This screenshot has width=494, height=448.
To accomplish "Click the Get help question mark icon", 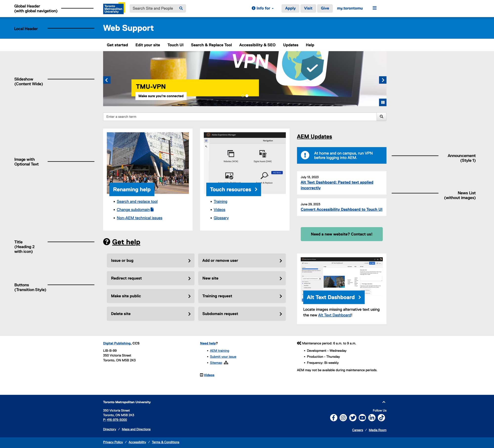I will (x=106, y=242).
